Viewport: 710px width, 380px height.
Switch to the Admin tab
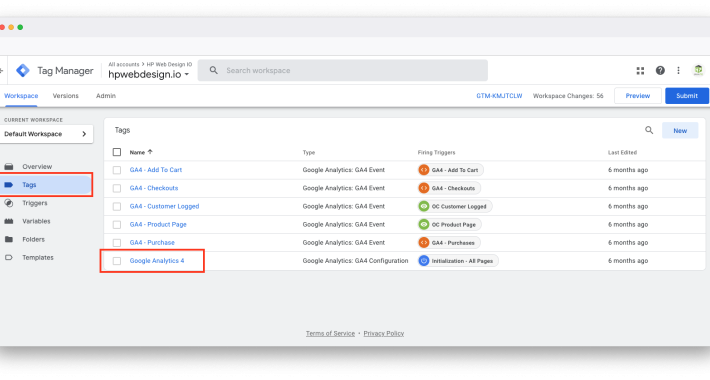click(106, 96)
